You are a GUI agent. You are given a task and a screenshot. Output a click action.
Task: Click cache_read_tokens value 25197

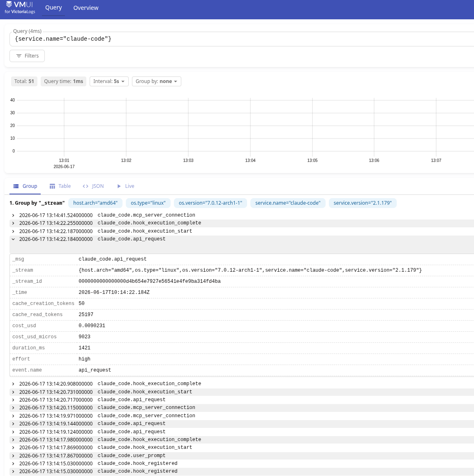click(86, 314)
